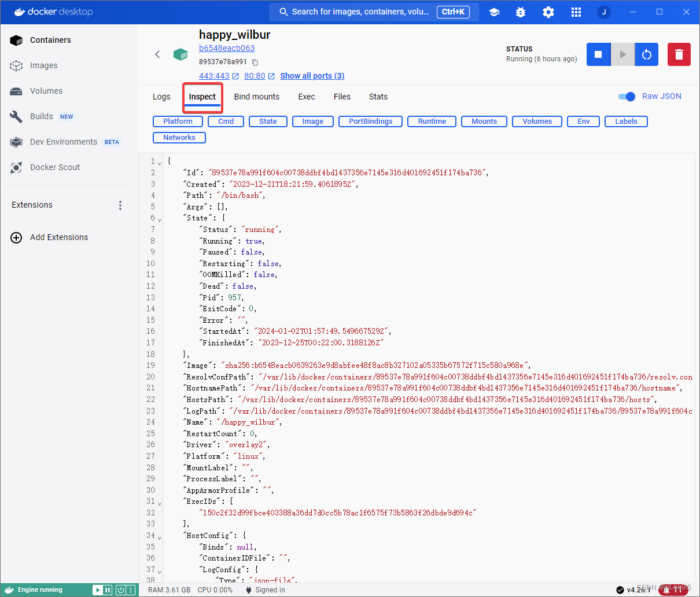Open the Stats tab
The image size is (700, 597).
pos(378,97)
